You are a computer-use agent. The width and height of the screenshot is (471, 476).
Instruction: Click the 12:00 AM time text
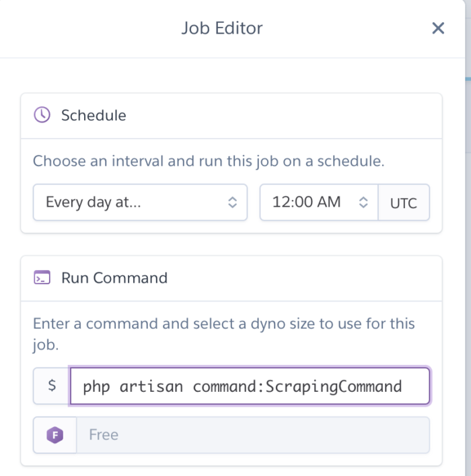pyautogui.click(x=306, y=202)
